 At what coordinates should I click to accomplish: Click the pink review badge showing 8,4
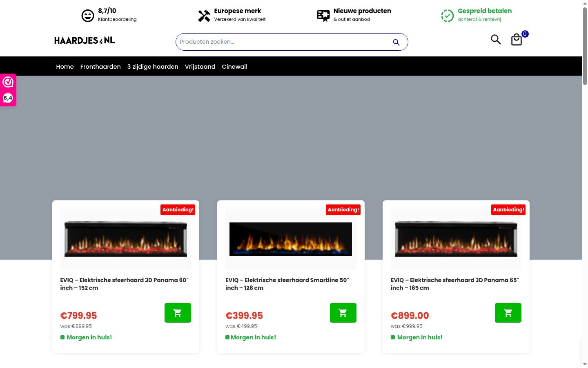coord(8,90)
